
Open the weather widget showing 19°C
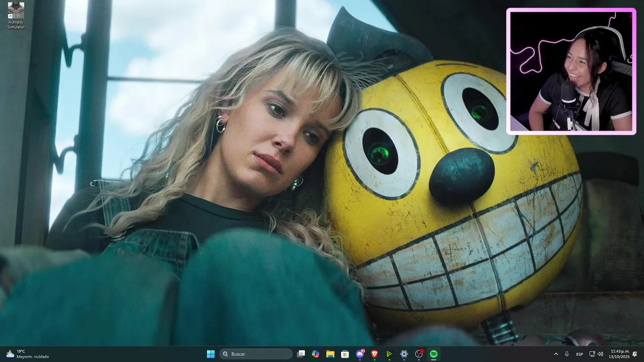28,354
